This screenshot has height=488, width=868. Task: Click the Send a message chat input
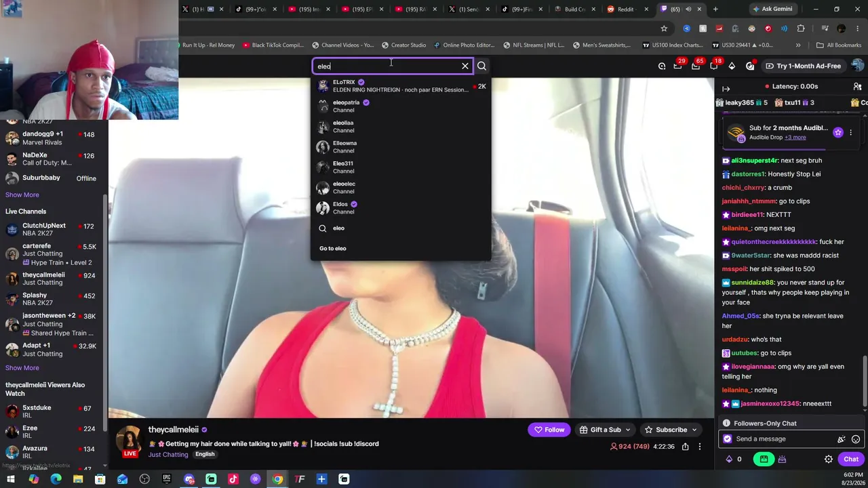point(780,439)
